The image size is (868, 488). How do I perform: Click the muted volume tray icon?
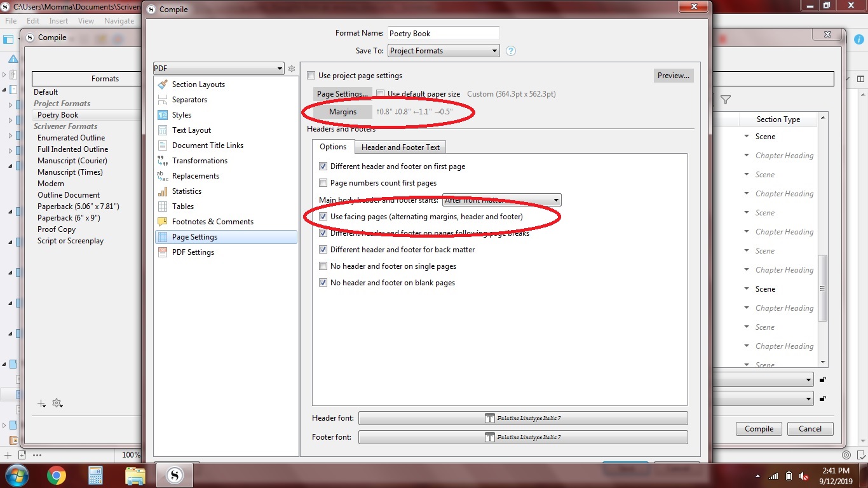tap(804, 475)
